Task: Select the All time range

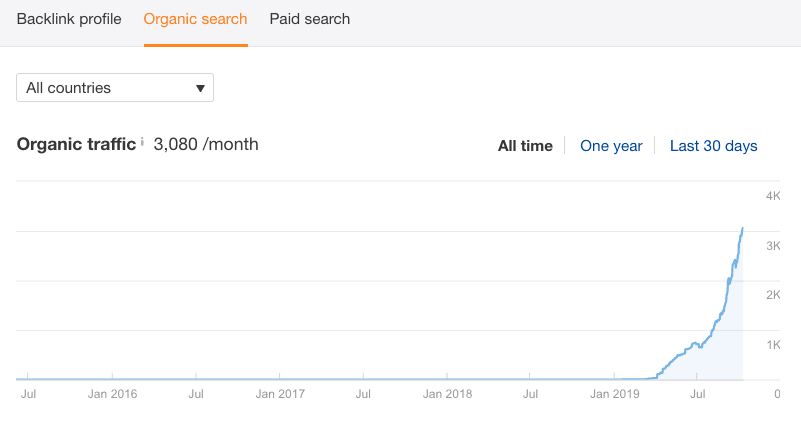Action: (525, 146)
